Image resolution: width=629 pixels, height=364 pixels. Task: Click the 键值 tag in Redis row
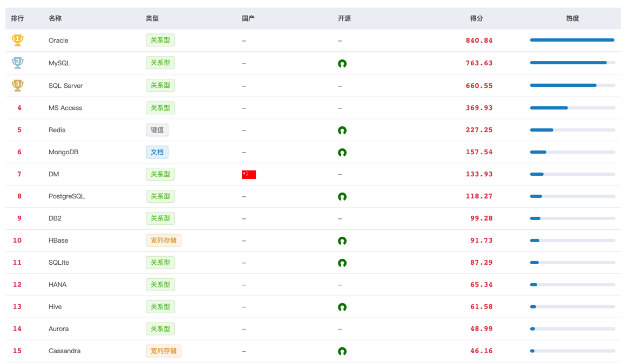pos(157,130)
